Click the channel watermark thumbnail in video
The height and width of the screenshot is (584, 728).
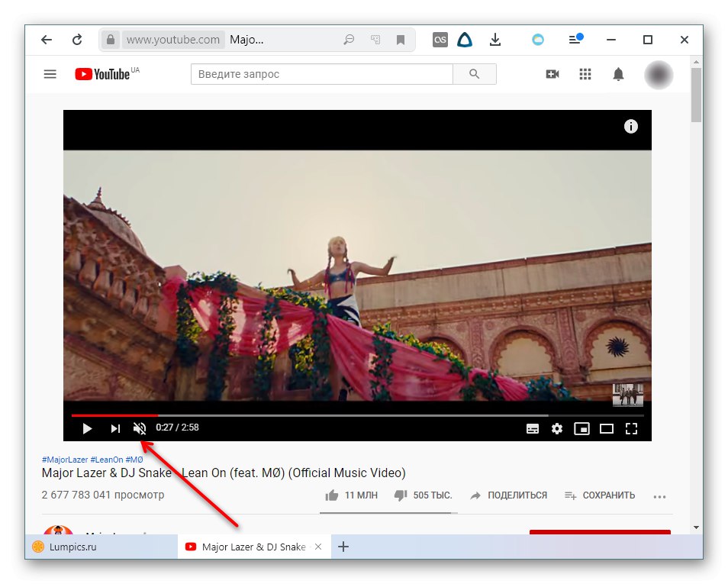coord(628,395)
